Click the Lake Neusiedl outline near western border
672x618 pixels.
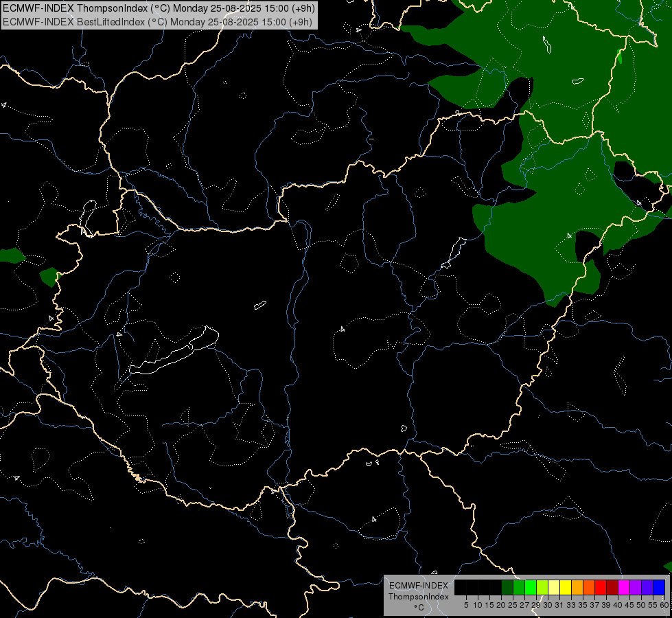click(x=88, y=218)
